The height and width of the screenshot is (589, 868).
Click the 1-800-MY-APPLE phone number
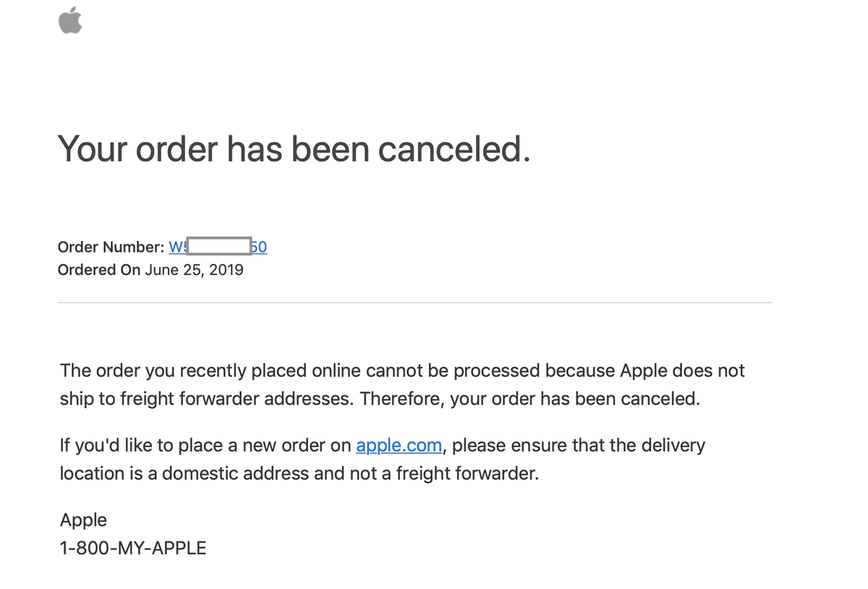pyautogui.click(x=133, y=548)
